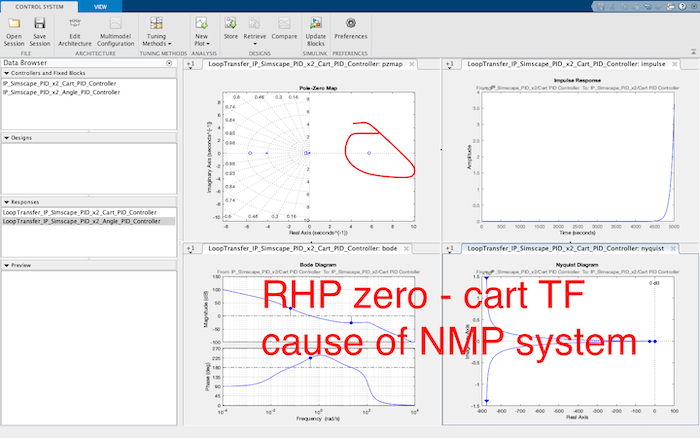The image size is (700, 438).
Task: Collapse the toolstrip with the up arrow
Action: [693, 52]
